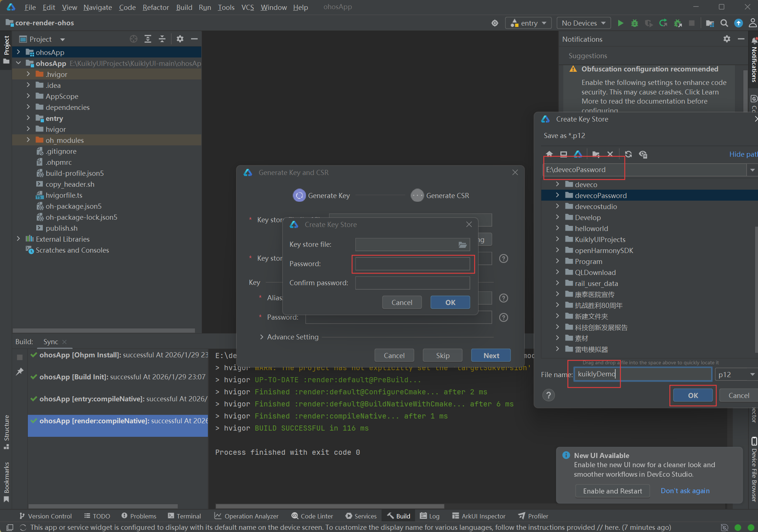Open the Build menu in menu bar
The height and width of the screenshot is (532, 758).
point(184,7)
